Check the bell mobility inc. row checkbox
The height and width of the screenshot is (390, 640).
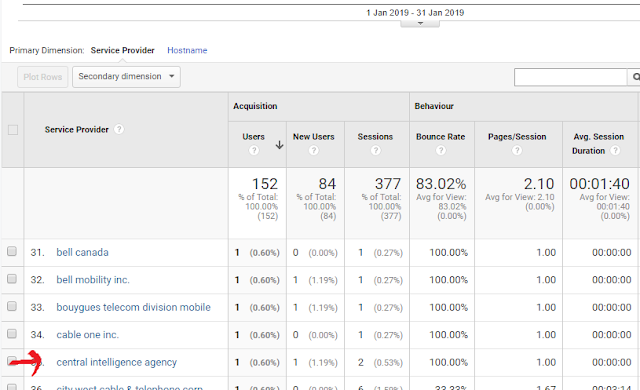pyautogui.click(x=12, y=279)
